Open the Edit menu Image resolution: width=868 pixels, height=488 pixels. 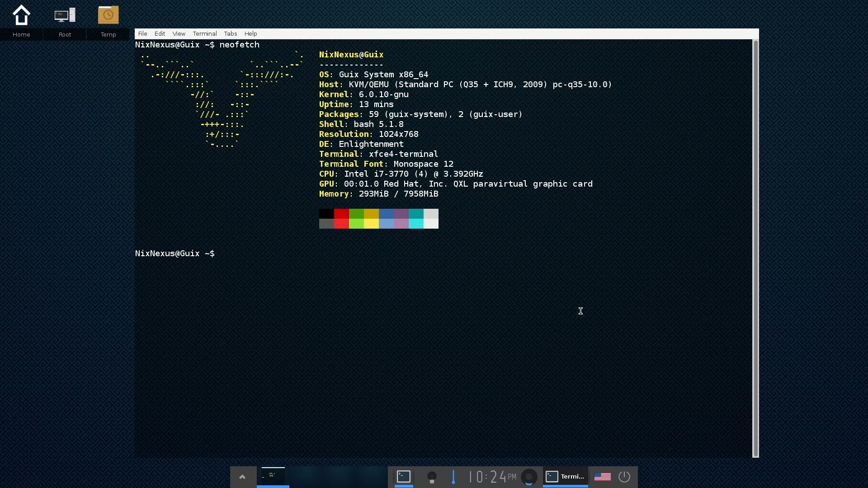point(160,34)
